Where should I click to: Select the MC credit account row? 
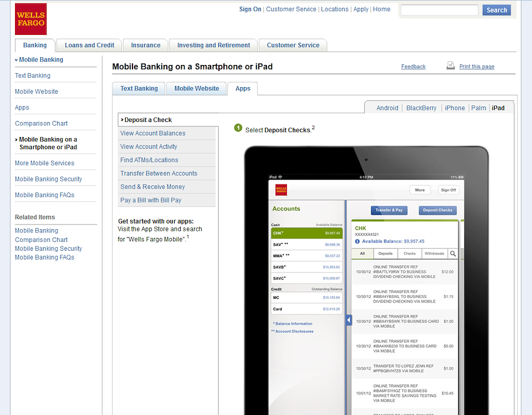(x=306, y=297)
